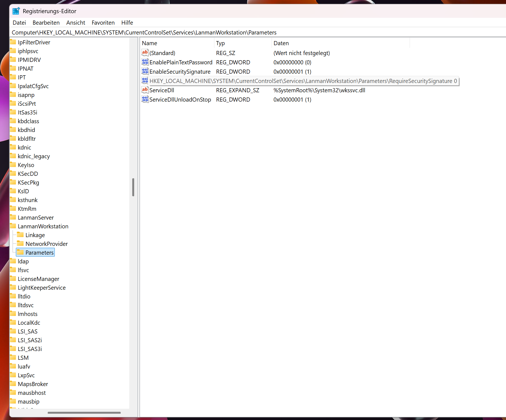
Task: Click the ServiceDllUnloadOnStop value name
Action: 180,99
